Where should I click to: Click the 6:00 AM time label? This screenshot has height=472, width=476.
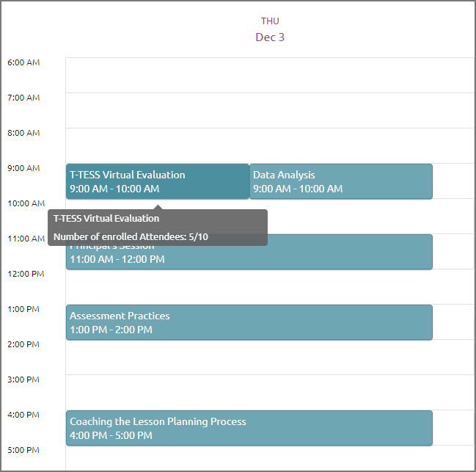click(23, 62)
